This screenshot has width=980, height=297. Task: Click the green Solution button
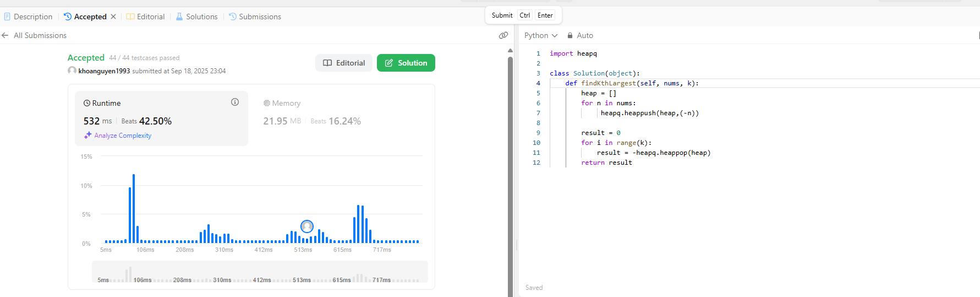[x=406, y=63]
